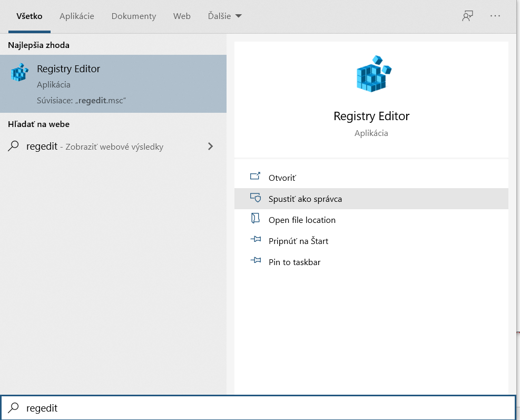Click the shield icon beside Spustiť ako správca

tap(256, 198)
